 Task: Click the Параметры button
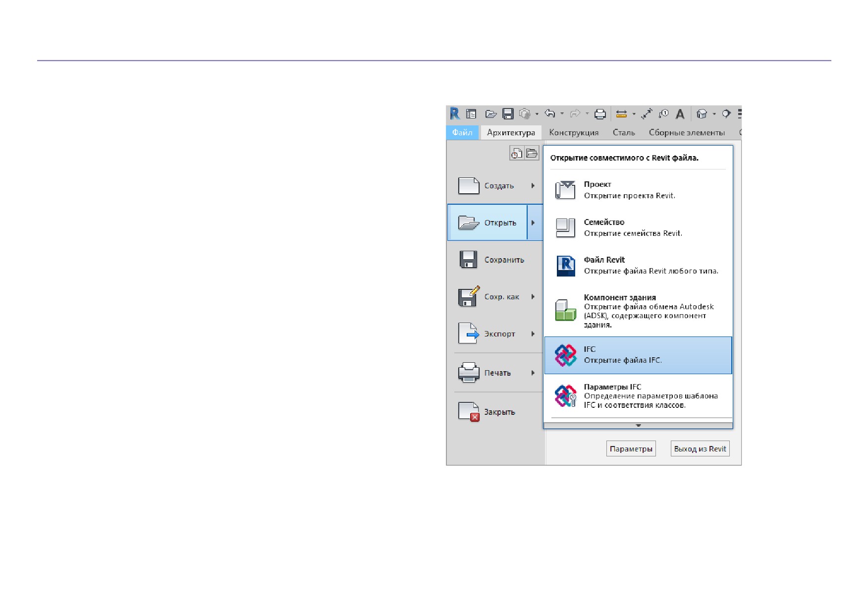coord(631,448)
